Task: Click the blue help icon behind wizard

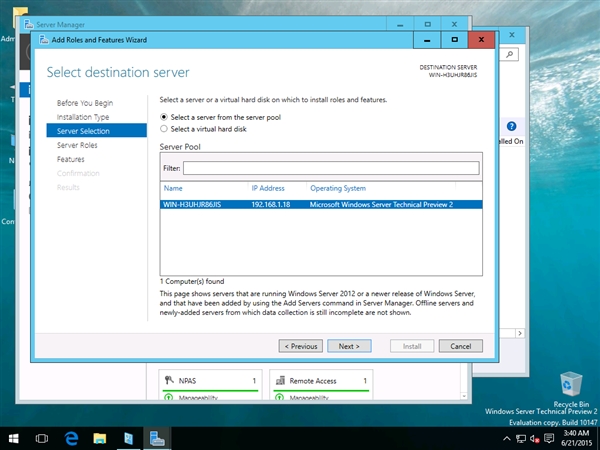Action: click(512, 127)
